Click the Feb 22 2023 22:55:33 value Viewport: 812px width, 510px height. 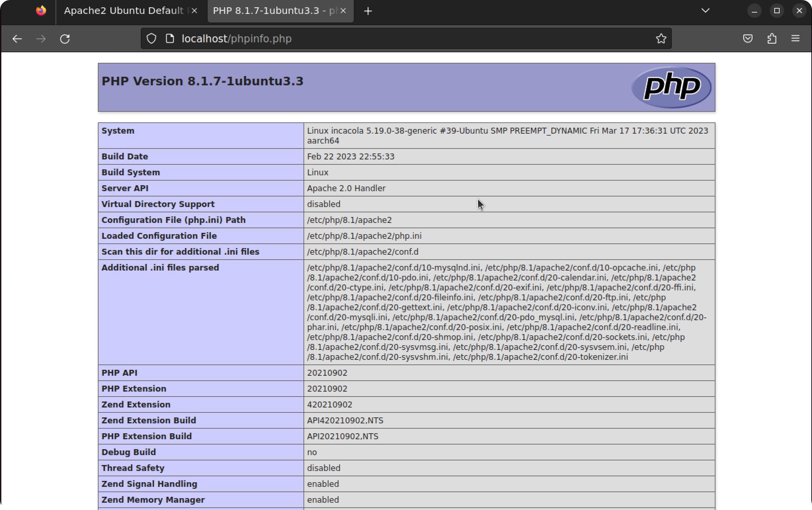pyautogui.click(x=350, y=156)
